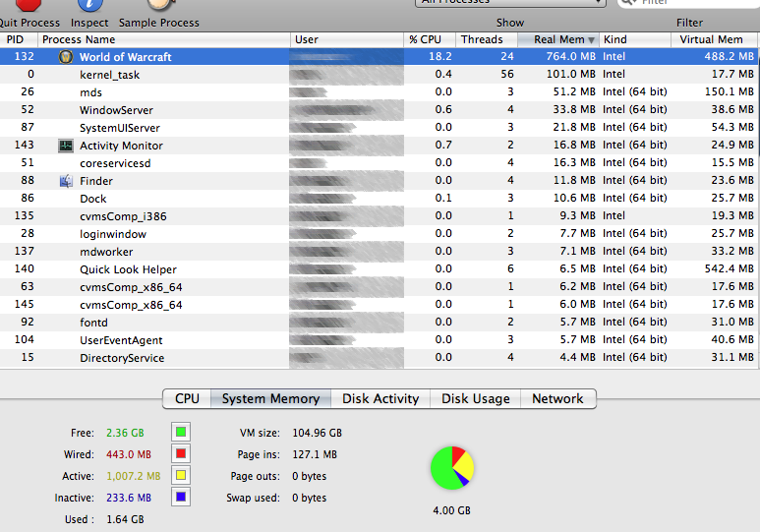Click the Quit Process stop-sign icon

(29, 4)
